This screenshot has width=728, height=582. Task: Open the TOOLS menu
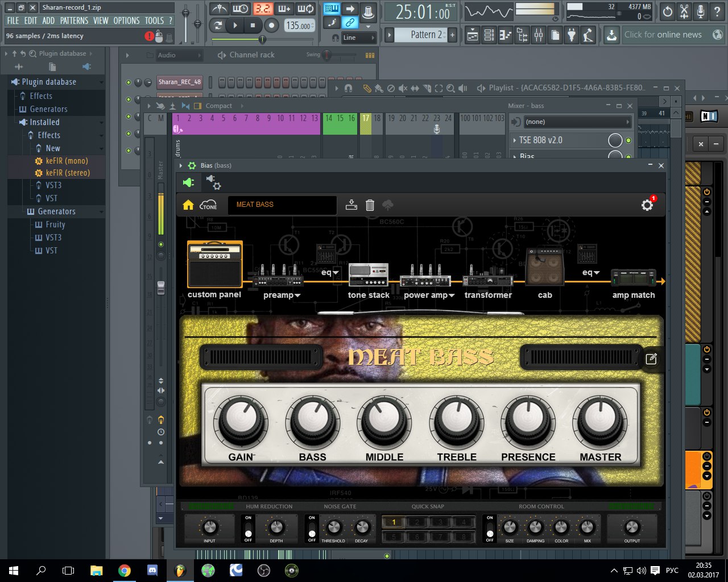click(154, 20)
